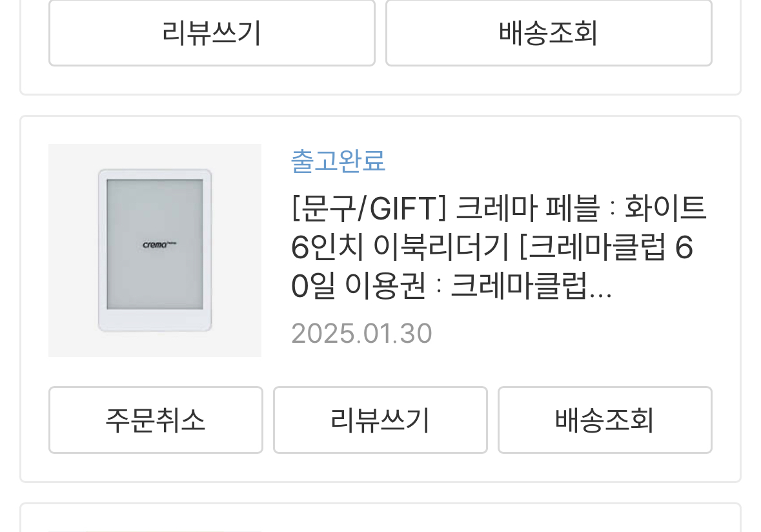Click the 6인치 이북리더기 line of the title
The height and width of the screenshot is (532, 761).
(400, 247)
